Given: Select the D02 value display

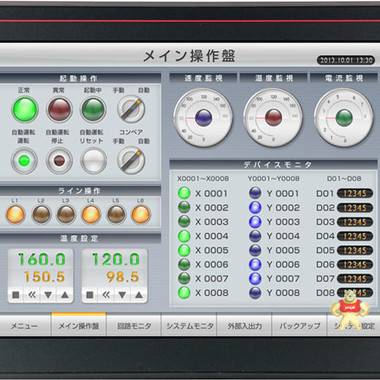Looking at the screenshot, I should pyautogui.click(x=355, y=208).
